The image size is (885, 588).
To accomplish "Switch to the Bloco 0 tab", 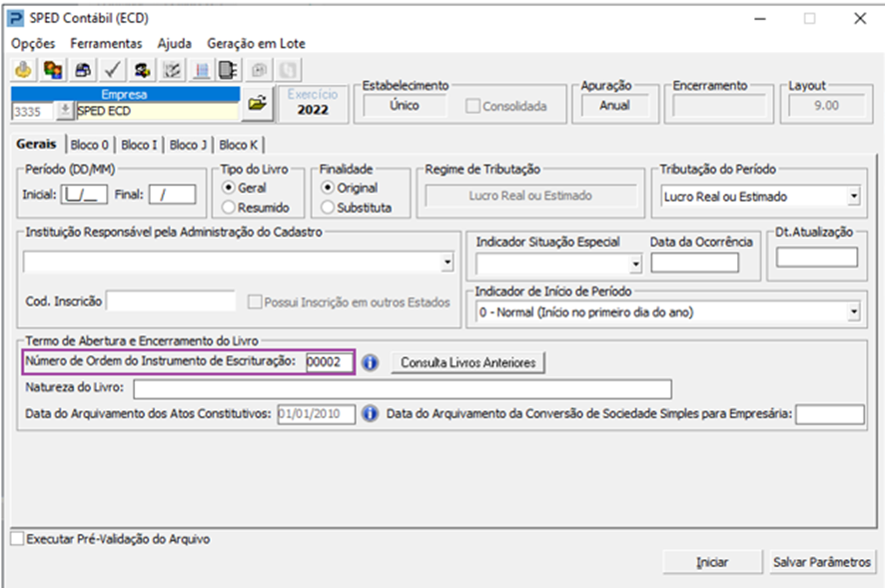I will (89, 145).
